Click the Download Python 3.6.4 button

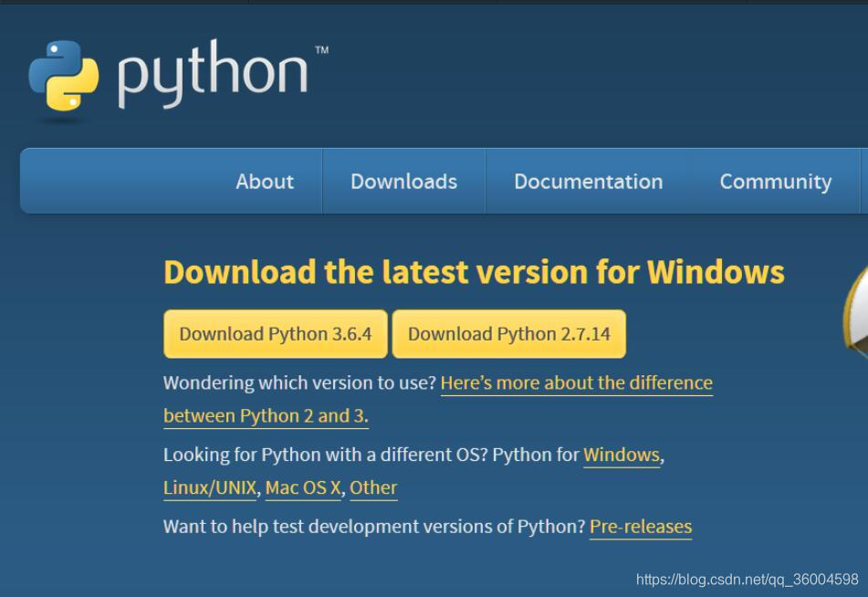(x=276, y=334)
